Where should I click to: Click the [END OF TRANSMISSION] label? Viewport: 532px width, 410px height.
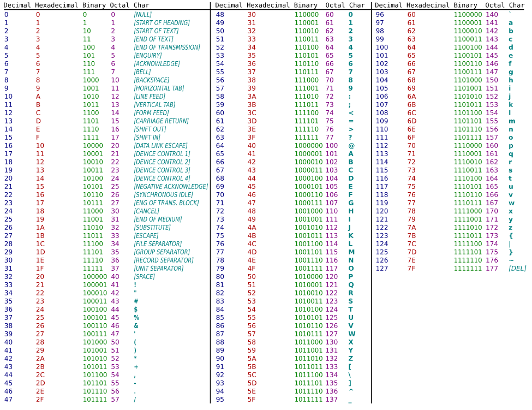tap(167, 47)
